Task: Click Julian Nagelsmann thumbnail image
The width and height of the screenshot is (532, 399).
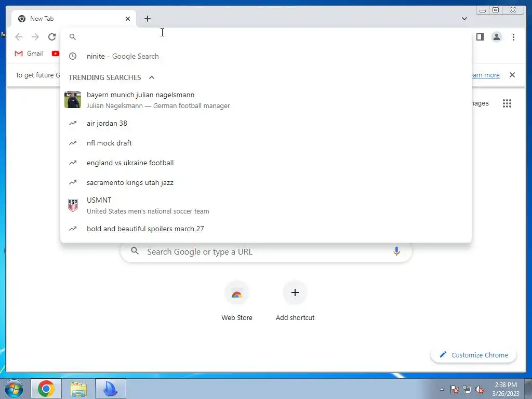Action: (73, 100)
